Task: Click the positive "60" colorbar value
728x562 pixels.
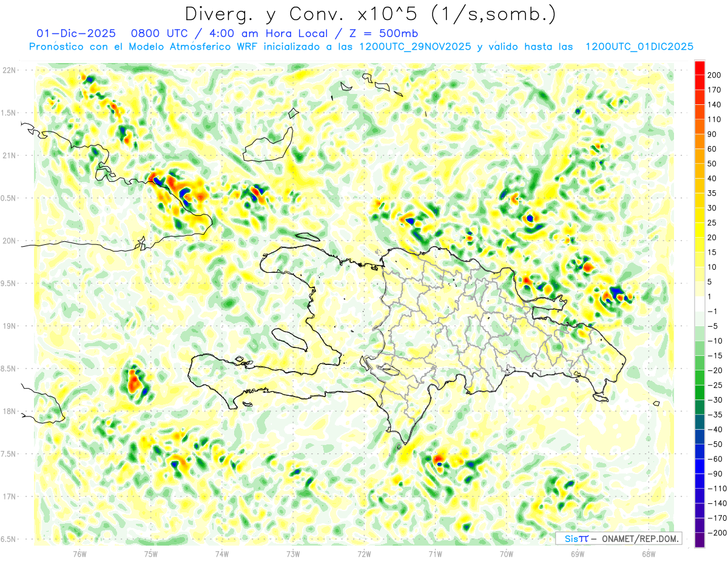Action: (712, 149)
